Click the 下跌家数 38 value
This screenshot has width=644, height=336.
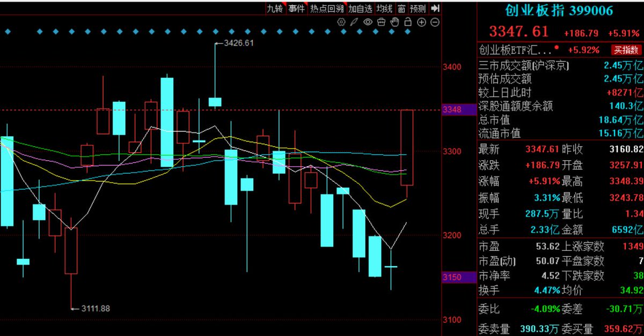pos(638,276)
